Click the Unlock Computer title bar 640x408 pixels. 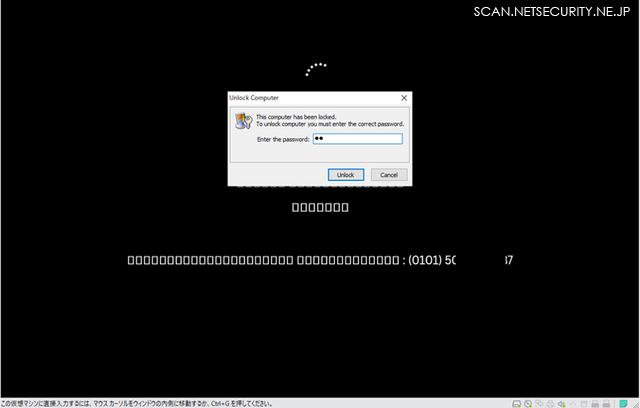coord(300,98)
